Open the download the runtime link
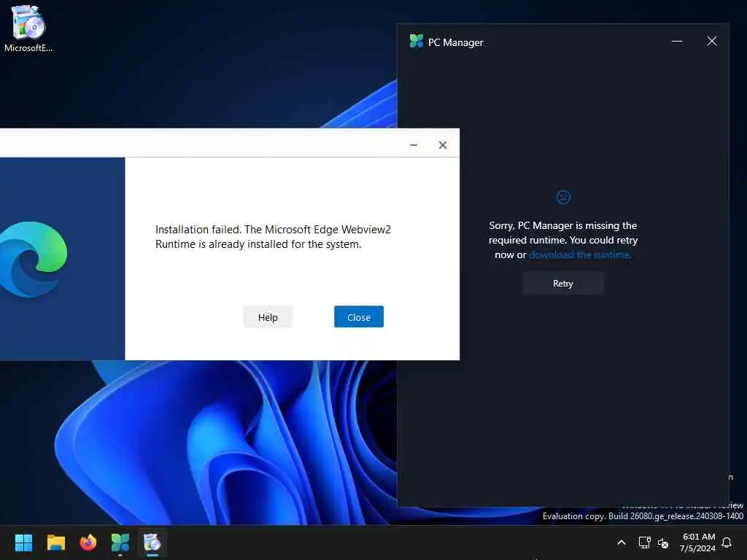The width and height of the screenshot is (747, 560). tap(580, 254)
